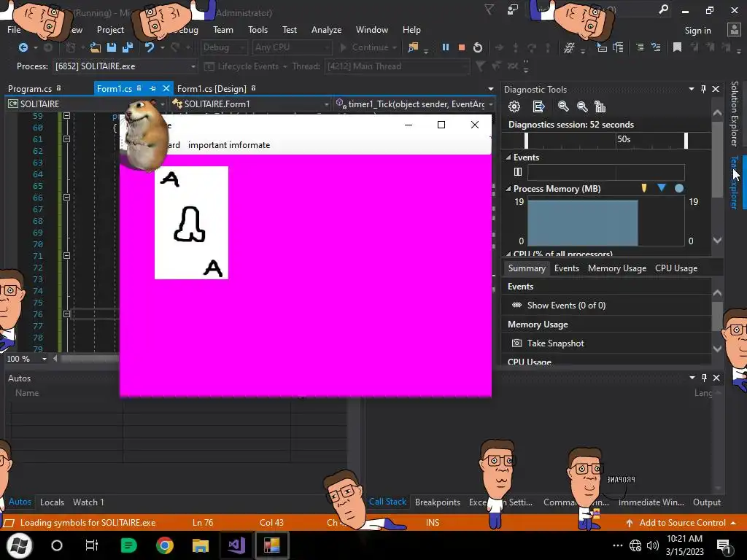
Task: Undo the last action with the Undo icon
Action: [x=150, y=47]
